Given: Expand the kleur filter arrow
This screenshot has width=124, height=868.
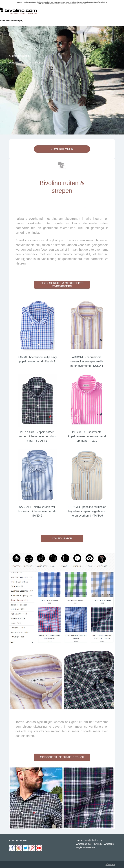Looking at the screenshot, I should [x=32, y=642].
